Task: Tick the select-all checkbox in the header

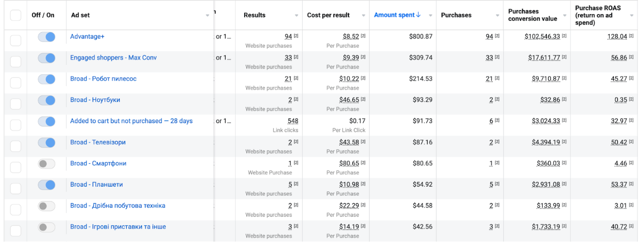Action: [x=16, y=15]
